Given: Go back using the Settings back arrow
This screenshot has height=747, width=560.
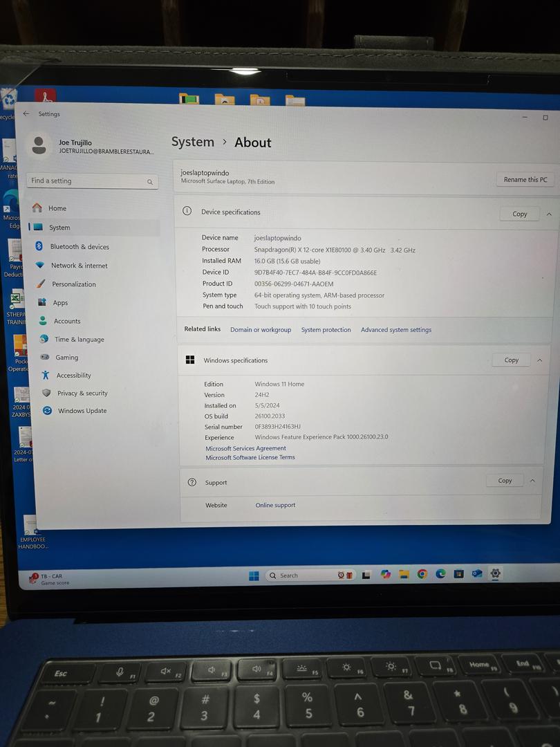Looking at the screenshot, I should click(26, 113).
